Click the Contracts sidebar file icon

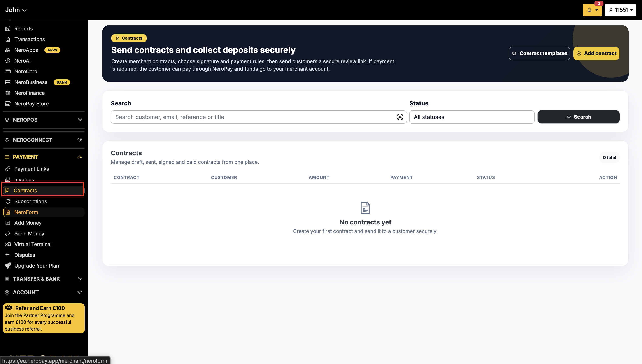[7, 191]
